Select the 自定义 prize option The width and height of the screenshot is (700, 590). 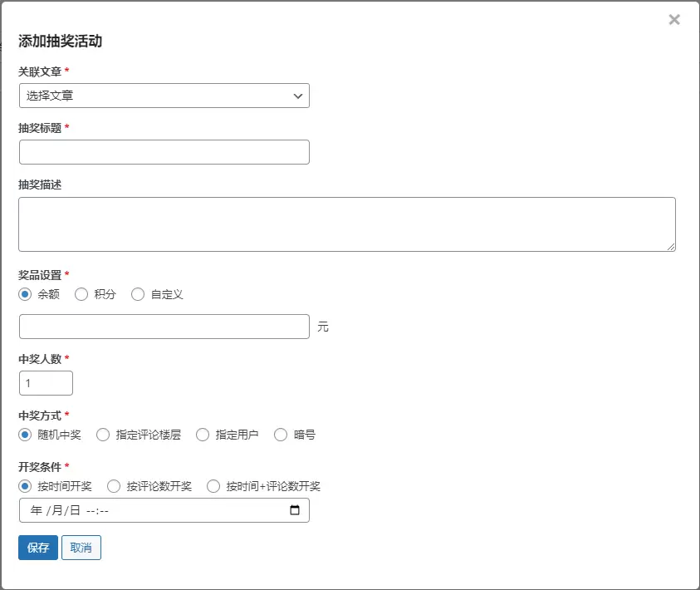click(138, 294)
